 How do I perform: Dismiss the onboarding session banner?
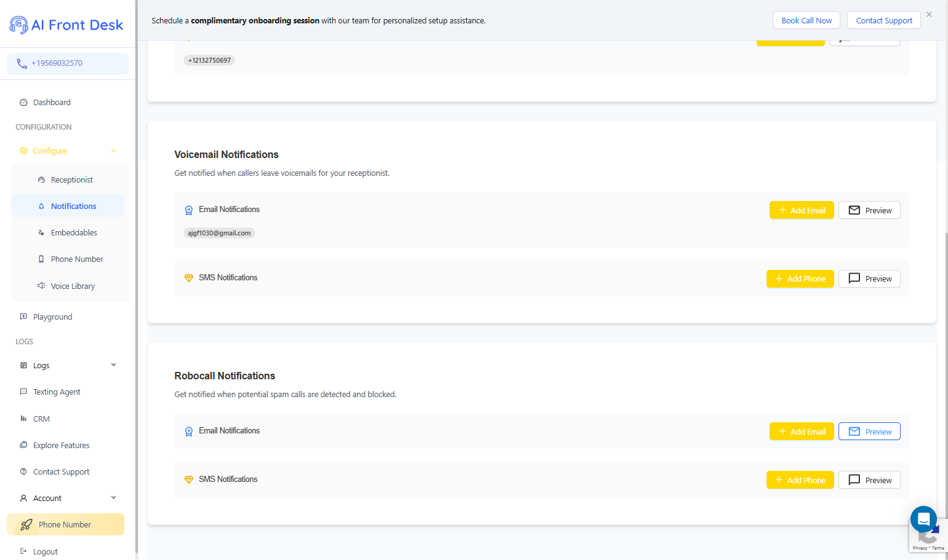[x=929, y=14]
